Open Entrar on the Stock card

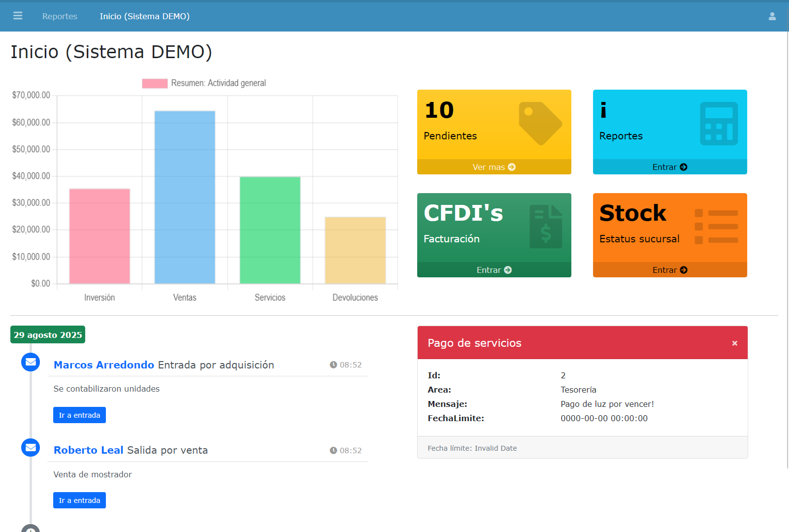click(669, 269)
